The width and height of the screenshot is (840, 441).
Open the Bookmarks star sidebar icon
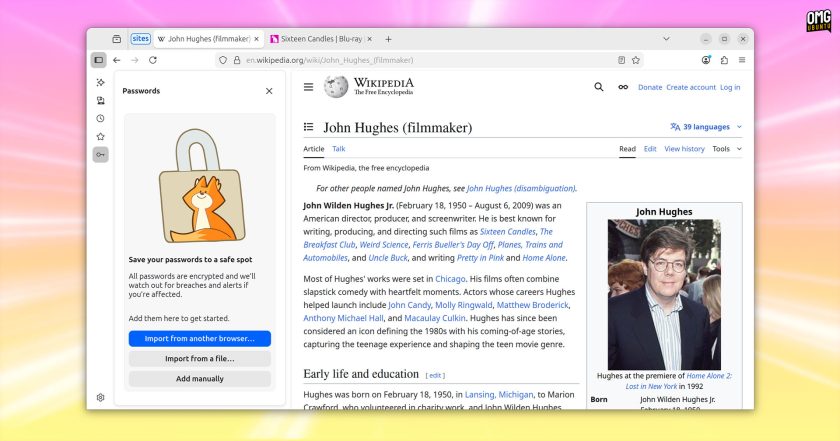click(x=100, y=137)
